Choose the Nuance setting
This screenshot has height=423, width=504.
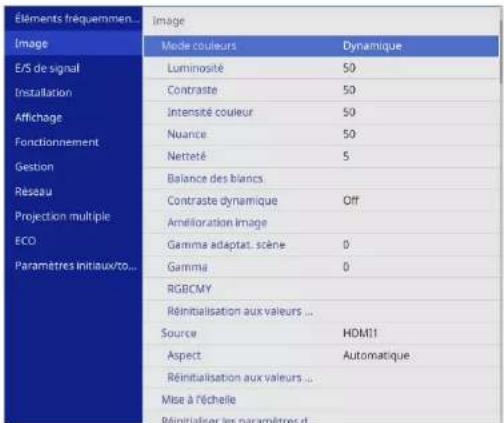click(x=321, y=134)
